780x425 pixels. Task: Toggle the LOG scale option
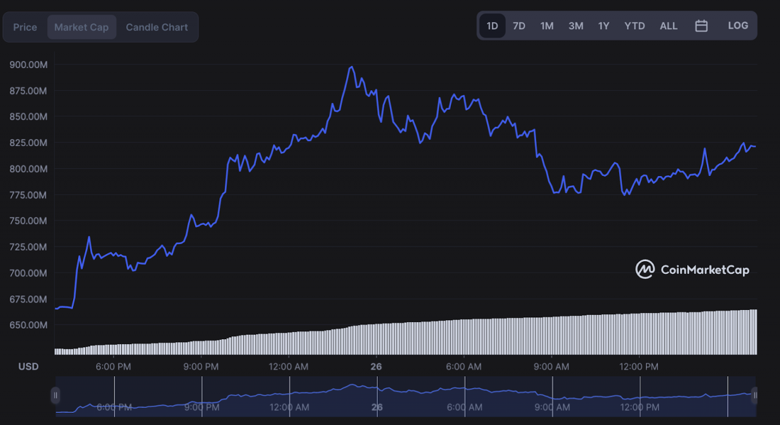(737, 26)
